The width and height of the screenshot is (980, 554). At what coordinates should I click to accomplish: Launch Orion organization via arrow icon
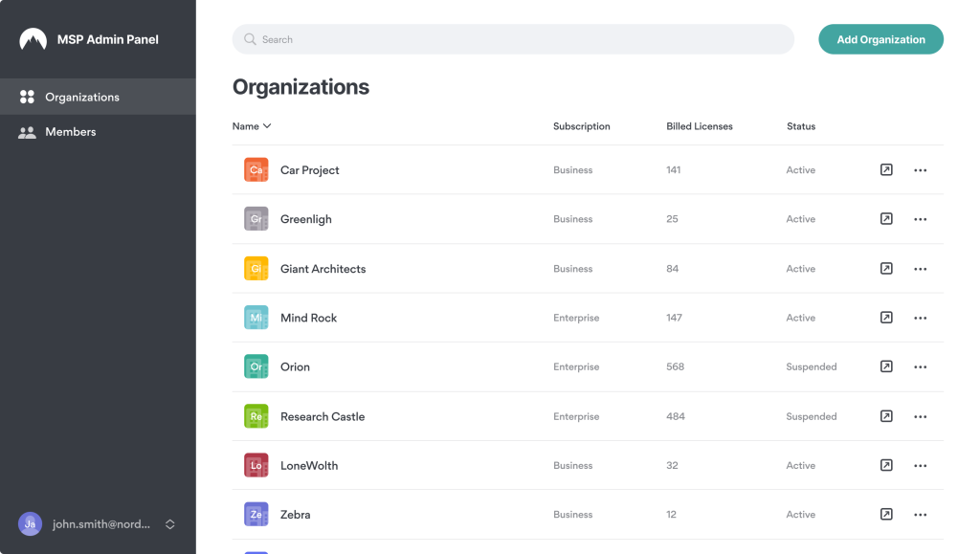pyautogui.click(x=886, y=366)
